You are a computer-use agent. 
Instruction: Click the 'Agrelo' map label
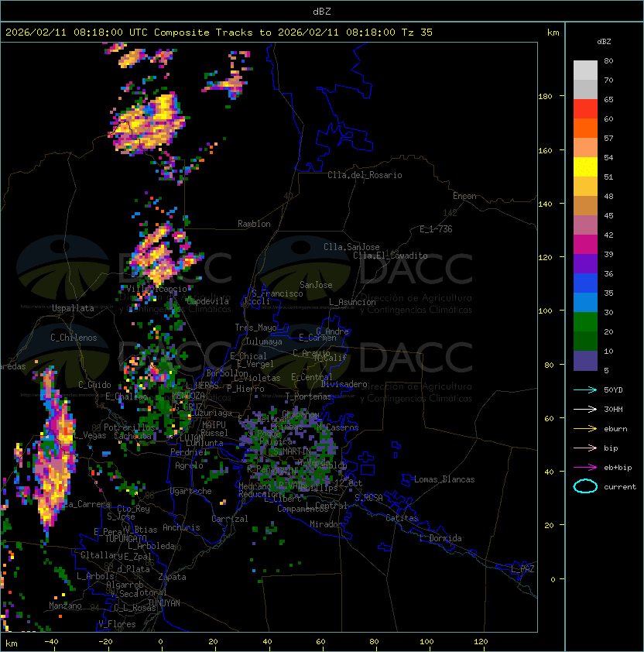pos(189,465)
